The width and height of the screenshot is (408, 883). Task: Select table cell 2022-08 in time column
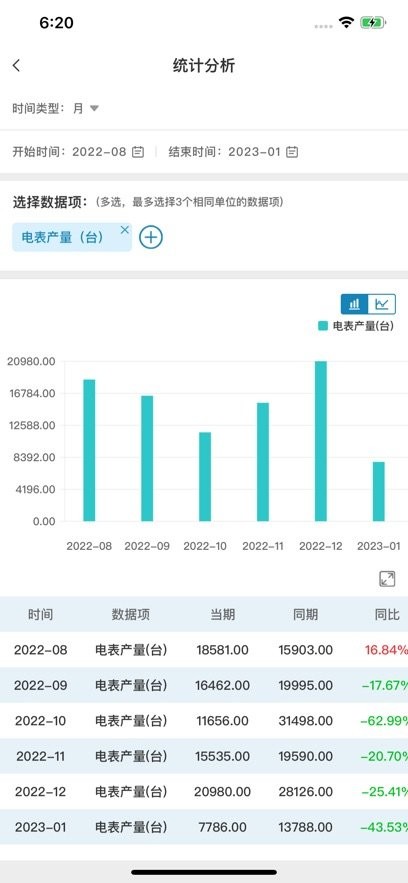(41, 650)
